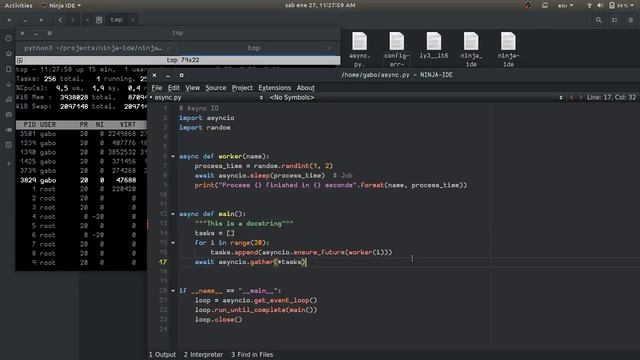The width and height of the screenshot is (640, 360).
Task: Click line number 17 in editor gutter
Action: 163,262
